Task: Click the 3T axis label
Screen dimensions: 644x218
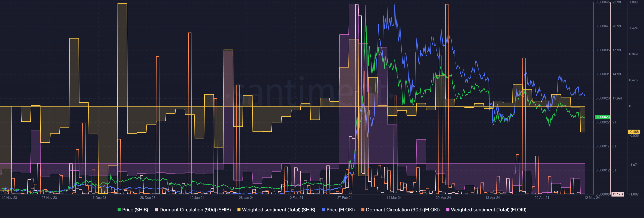Action: (x=614, y=170)
